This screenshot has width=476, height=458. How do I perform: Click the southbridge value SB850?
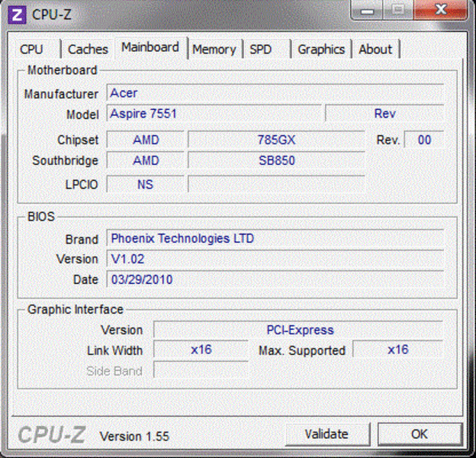[x=276, y=160]
